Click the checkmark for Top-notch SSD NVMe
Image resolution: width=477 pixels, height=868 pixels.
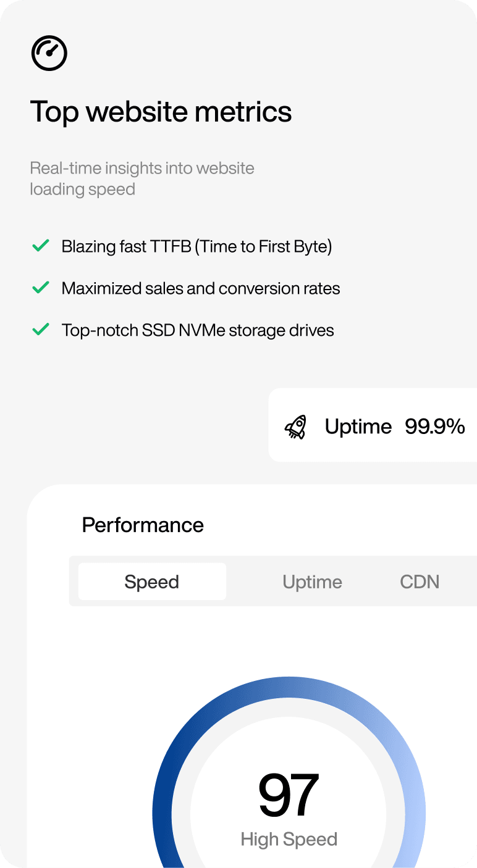[x=41, y=330]
